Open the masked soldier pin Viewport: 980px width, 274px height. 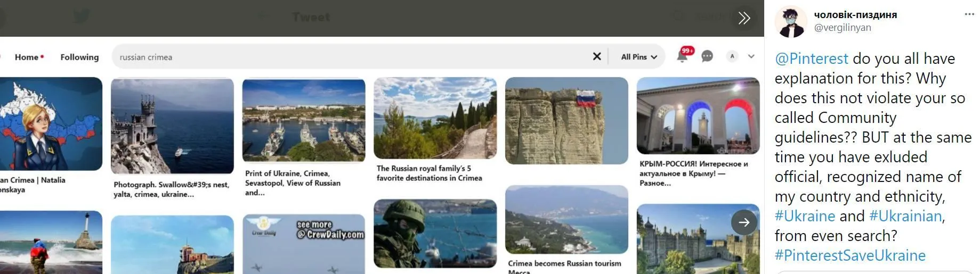435,234
